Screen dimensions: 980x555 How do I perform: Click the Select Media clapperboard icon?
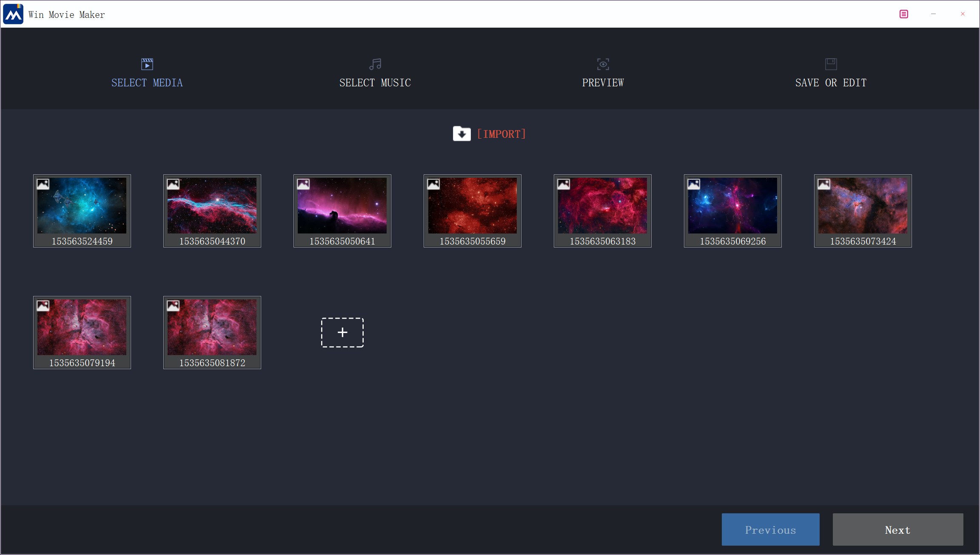point(147,64)
